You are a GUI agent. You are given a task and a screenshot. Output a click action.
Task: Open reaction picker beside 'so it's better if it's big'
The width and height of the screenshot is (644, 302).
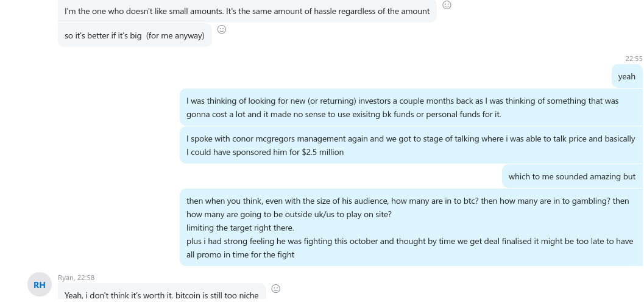pyautogui.click(x=221, y=29)
